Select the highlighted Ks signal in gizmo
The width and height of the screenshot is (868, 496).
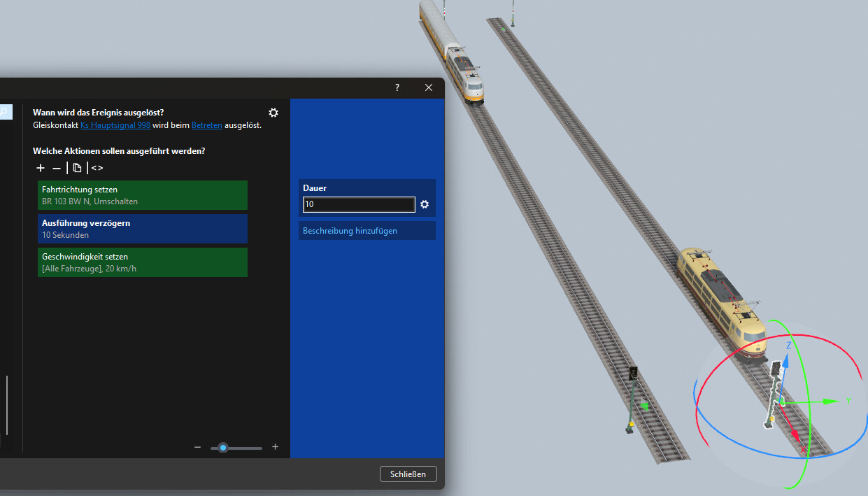coord(773,395)
